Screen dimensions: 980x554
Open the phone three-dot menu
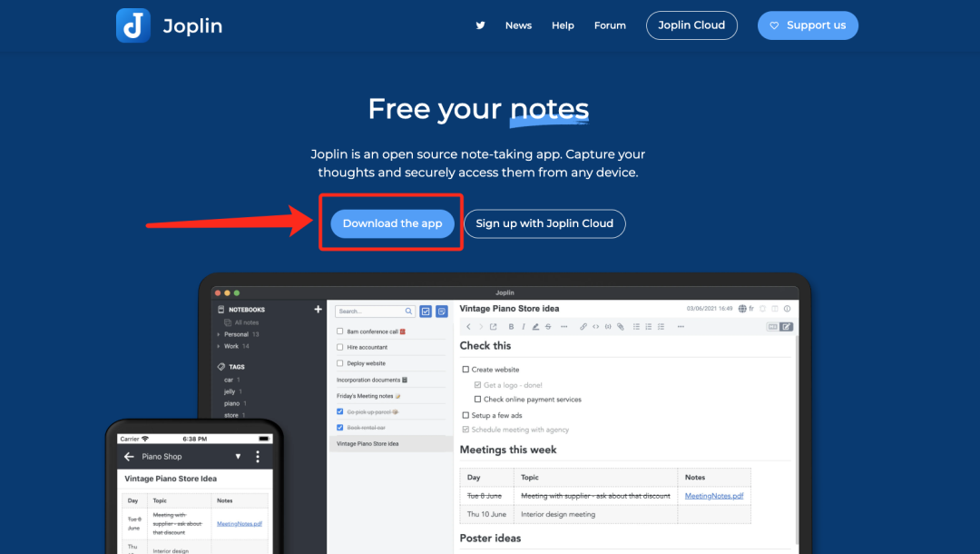[x=258, y=457]
